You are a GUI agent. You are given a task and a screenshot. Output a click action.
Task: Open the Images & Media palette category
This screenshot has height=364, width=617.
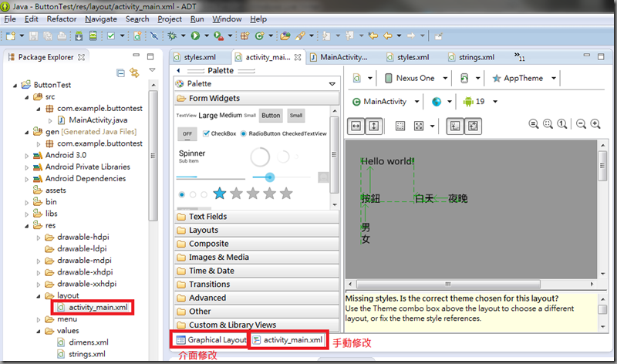click(257, 257)
